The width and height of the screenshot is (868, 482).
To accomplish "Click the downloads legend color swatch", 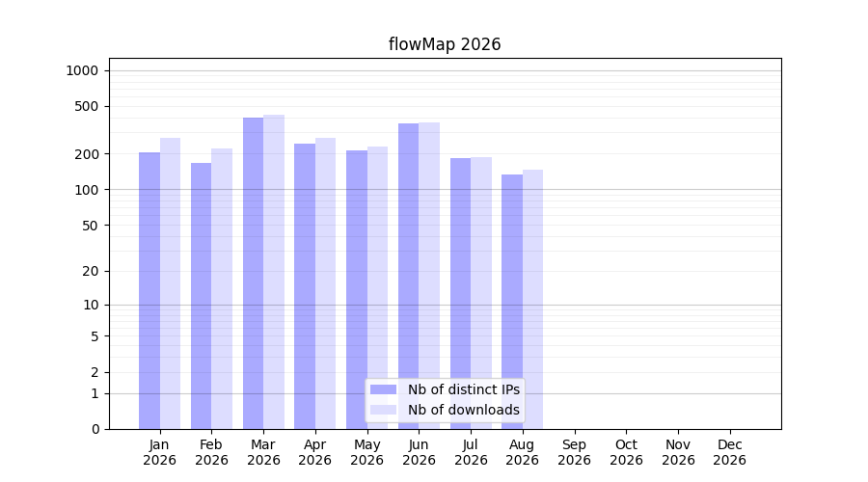I will click(x=383, y=410).
